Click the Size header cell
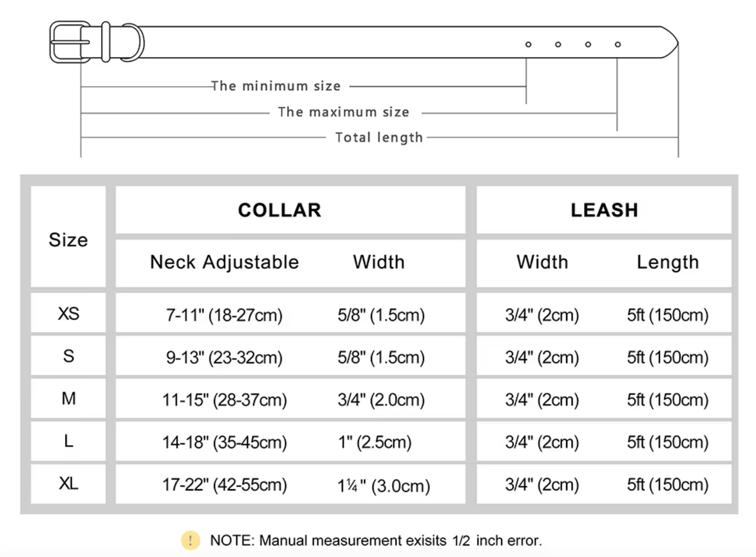 tap(68, 240)
